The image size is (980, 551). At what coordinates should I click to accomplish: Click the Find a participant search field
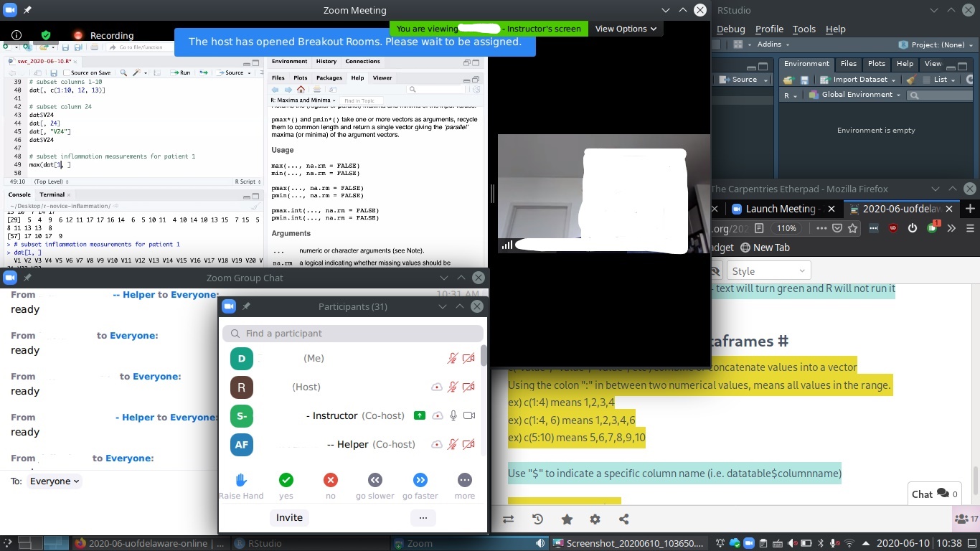[x=353, y=333]
